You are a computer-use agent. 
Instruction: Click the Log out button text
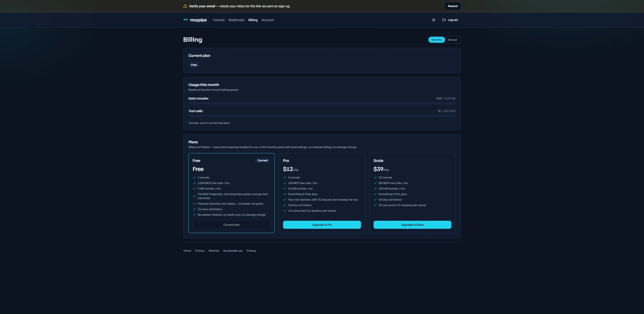pos(453,20)
